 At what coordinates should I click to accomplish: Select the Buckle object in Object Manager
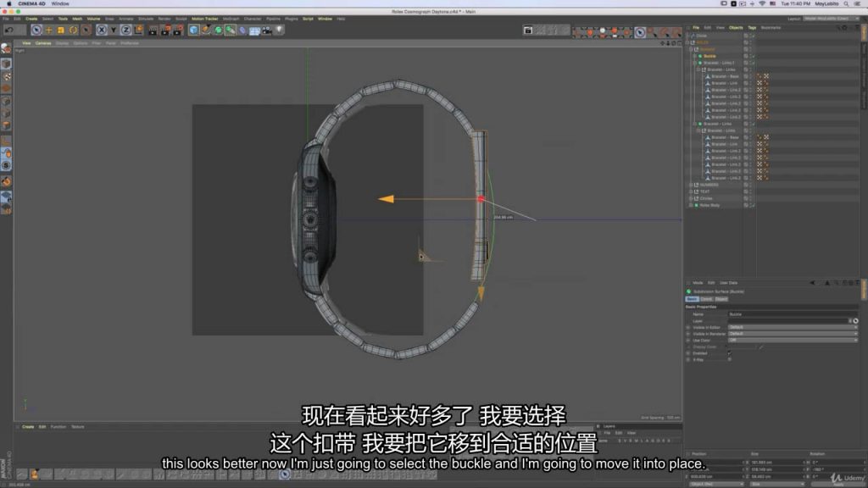[709, 56]
